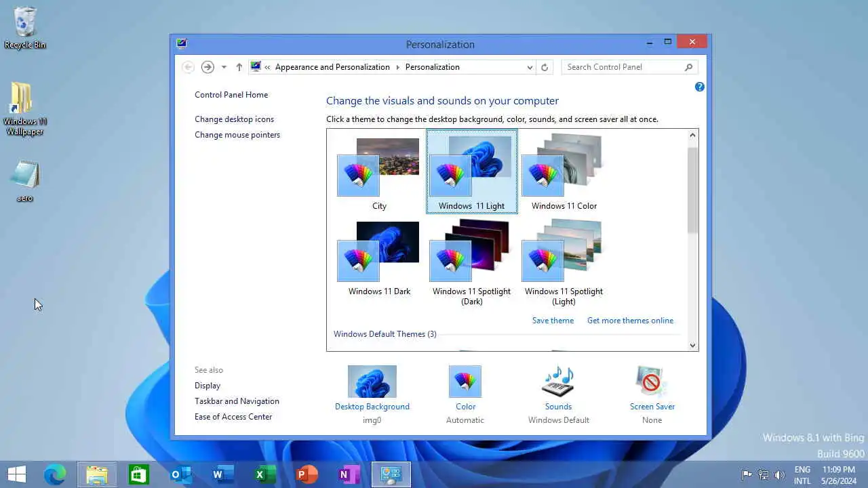Open Taskbar and Navigation link
Viewport: 868px width, 488px height.
[x=237, y=401]
